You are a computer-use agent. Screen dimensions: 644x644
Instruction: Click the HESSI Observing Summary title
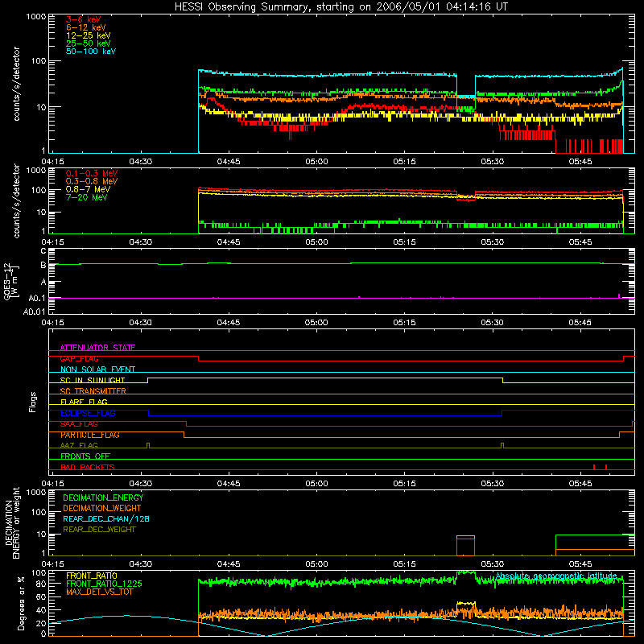[341, 6]
